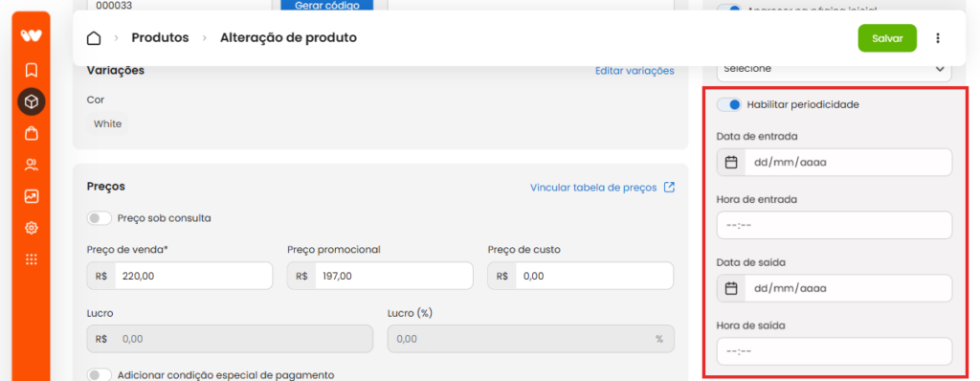980x381 pixels.
Task: Click external link icon beside Vincular tabela de preços
Action: [669, 187]
